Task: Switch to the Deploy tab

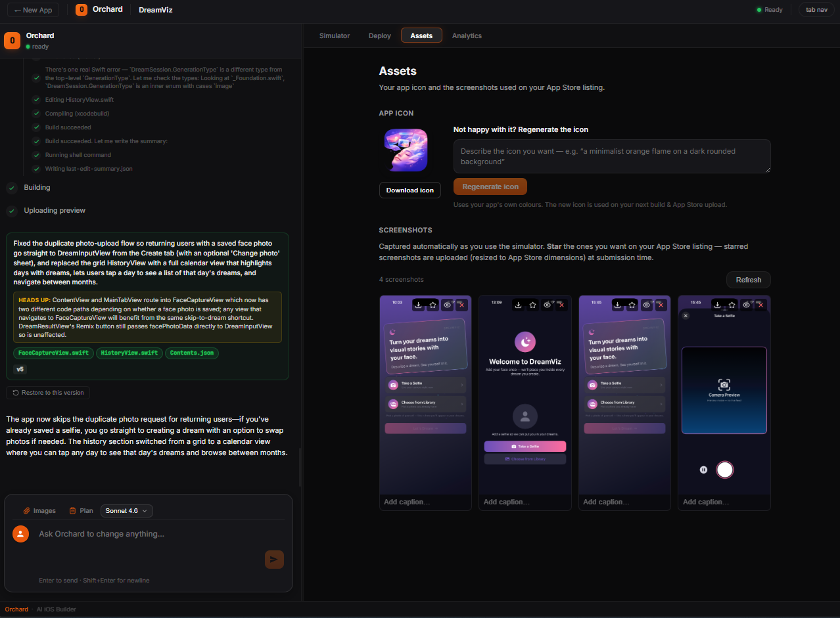Action: click(x=380, y=35)
